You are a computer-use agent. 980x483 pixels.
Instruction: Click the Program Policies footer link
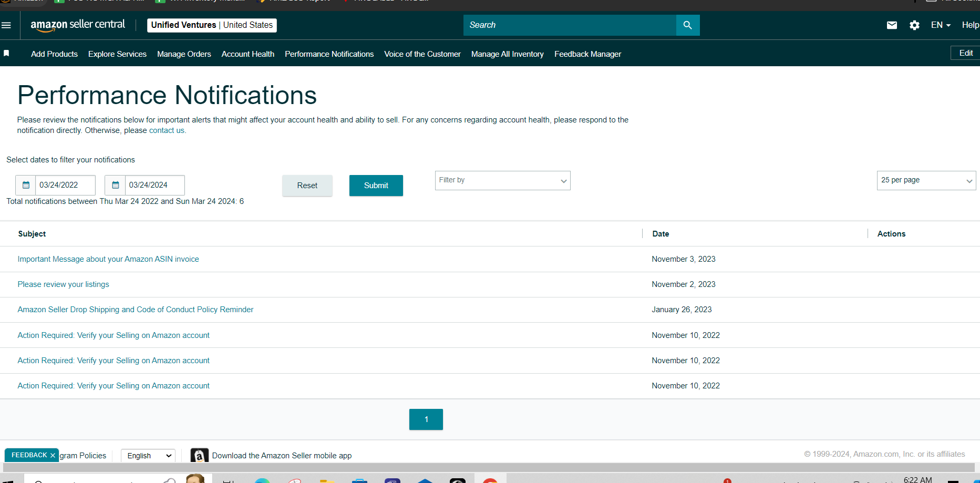click(x=82, y=456)
